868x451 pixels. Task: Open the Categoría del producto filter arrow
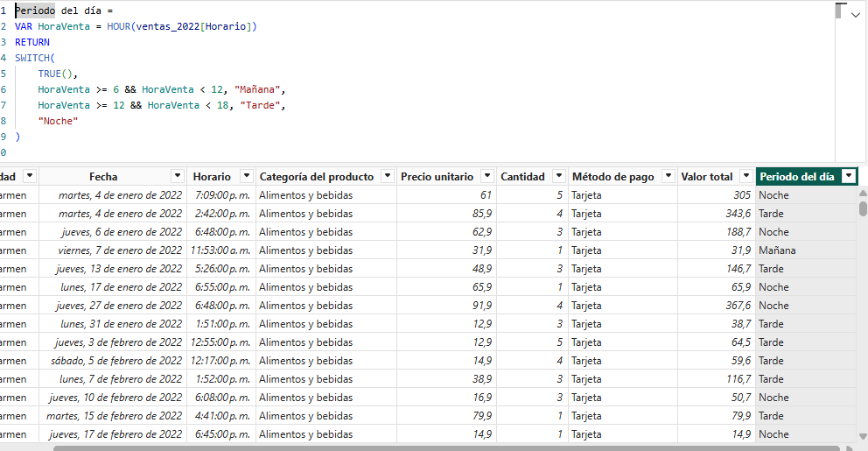387,176
